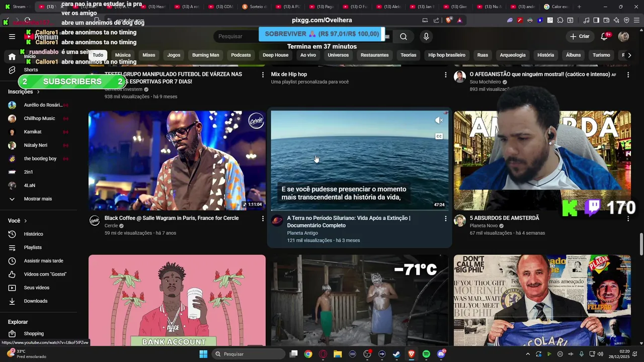Toggle captions CC on the video preview

tap(439, 136)
